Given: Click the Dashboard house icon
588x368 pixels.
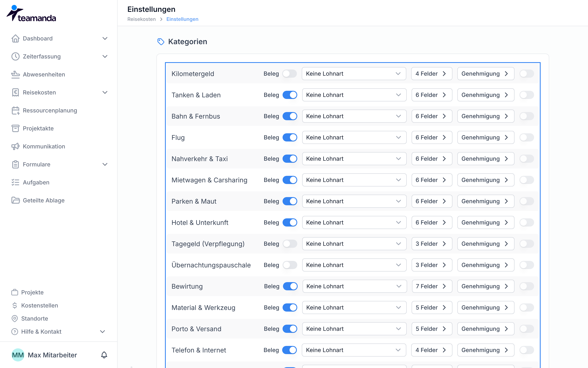Looking at the screenshot, I should [15, 38].
